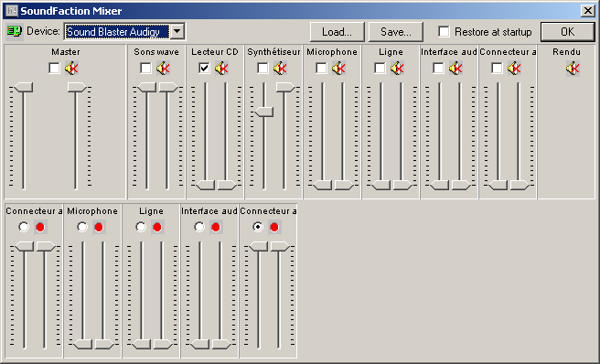The image size is (600, 364).
Task: Mute Sons wave with its speaker icon
Action: tap(163, 69)
